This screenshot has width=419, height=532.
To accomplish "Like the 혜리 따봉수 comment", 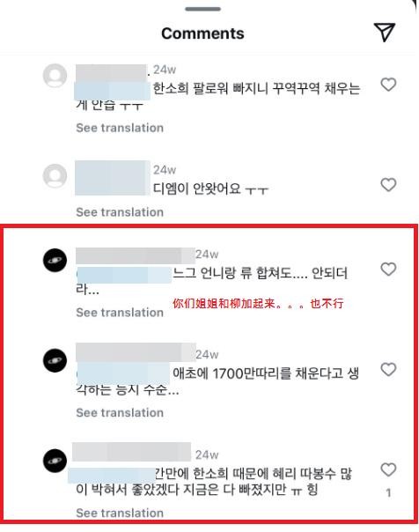I will (x=388, y=469).
